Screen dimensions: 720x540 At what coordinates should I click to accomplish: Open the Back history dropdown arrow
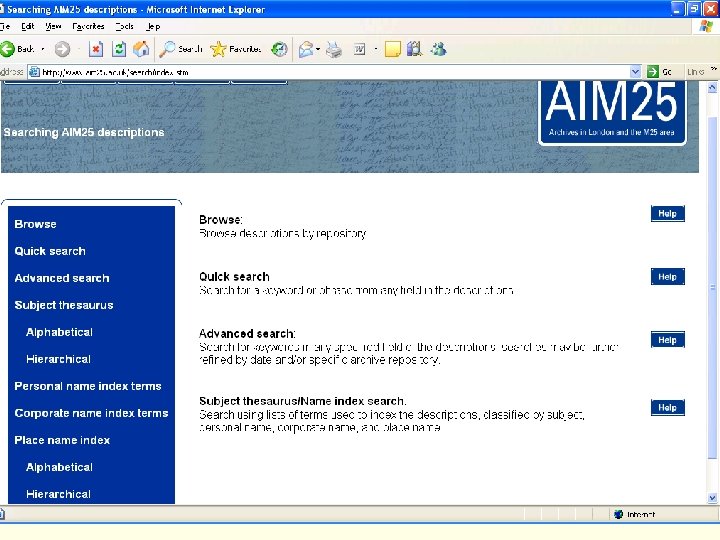pyautogui.click(x=43, y=49)
